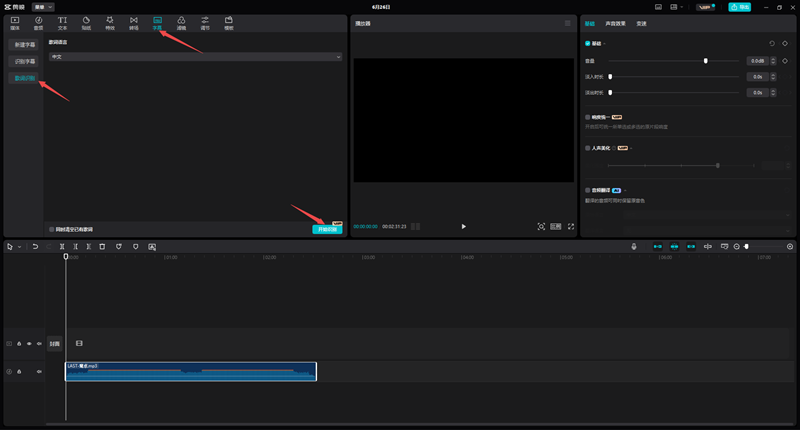The width and height of the screenshot is (800, 430).
Task: Click the undo arrow in timeline toolbar
Action: (35, 246)
